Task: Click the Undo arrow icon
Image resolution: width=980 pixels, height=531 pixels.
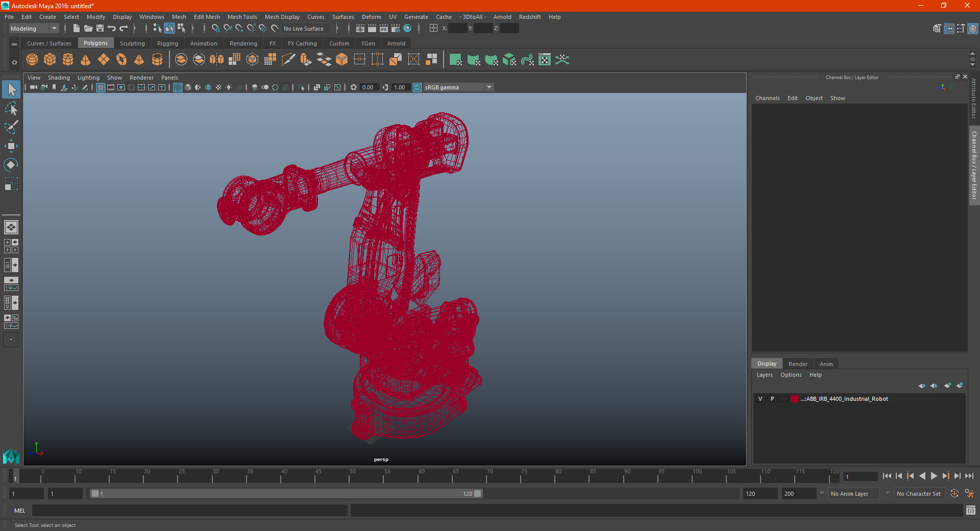Action: [112, 29]
